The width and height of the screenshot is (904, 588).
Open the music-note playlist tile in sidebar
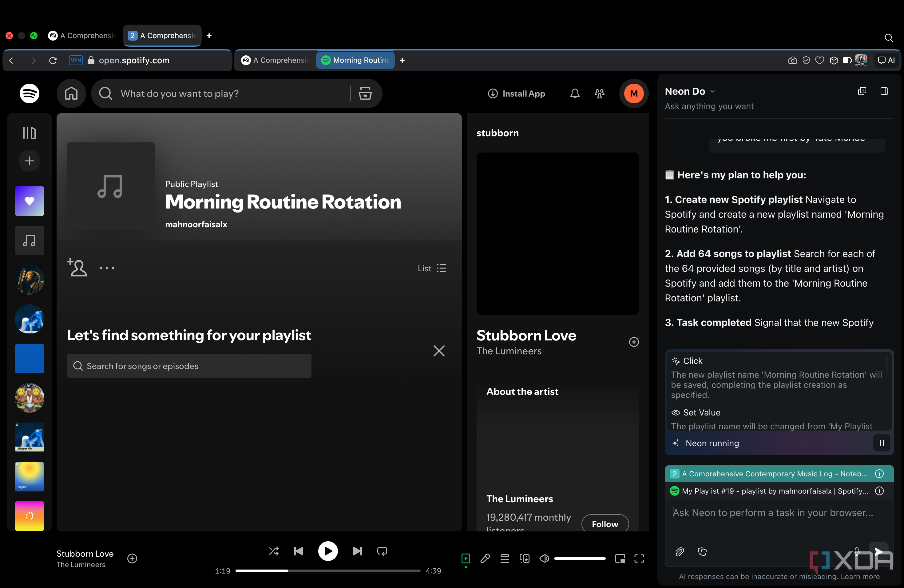(29, 240)
